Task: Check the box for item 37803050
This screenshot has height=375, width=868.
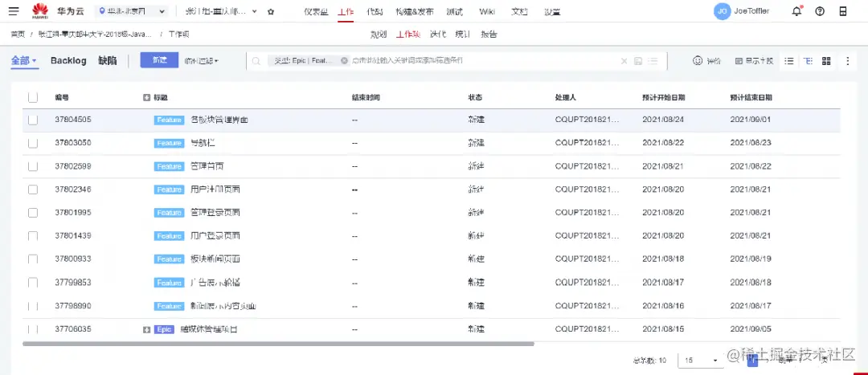Action: coord(33,143)
